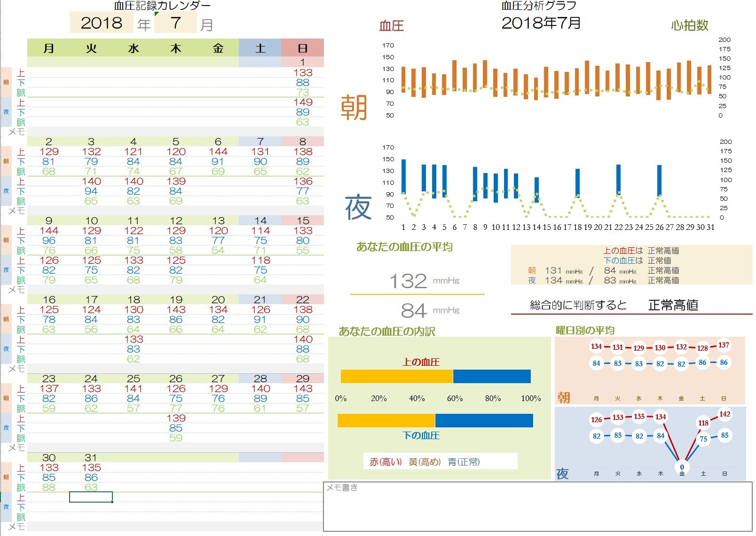Click the 上の血圧は status line
756x536 pixels.
pyautogui.click(x=641, y=251)
